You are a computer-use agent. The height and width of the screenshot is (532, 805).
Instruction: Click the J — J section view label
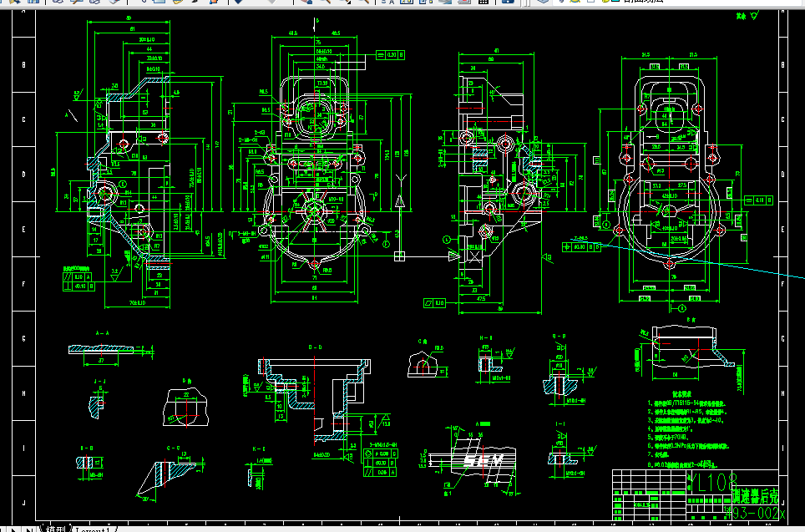pyautogui.click(x=99, y=382)
